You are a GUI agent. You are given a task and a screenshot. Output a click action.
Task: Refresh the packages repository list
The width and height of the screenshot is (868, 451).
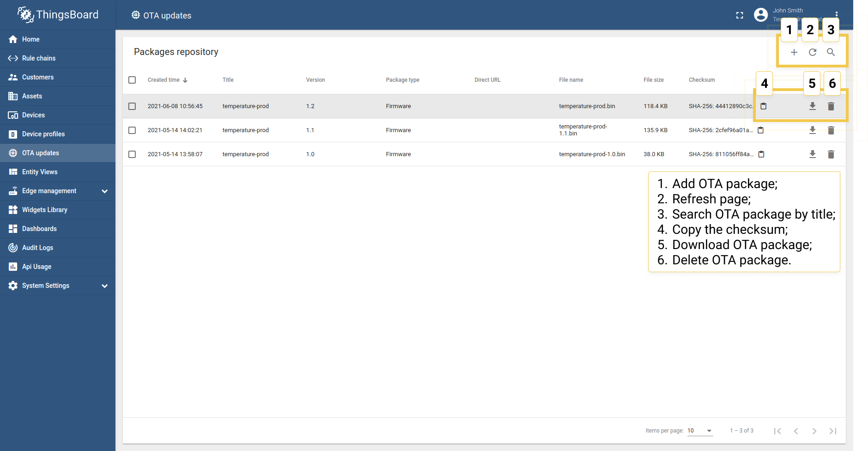click(813, 52)
